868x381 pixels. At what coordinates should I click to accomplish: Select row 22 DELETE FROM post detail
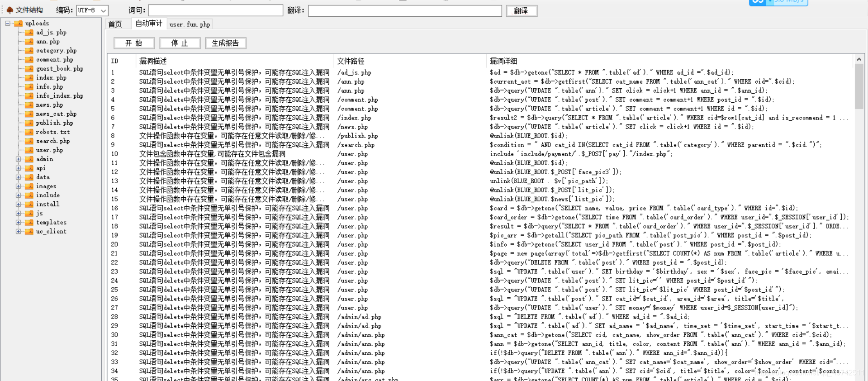click(x=608, y=262)
